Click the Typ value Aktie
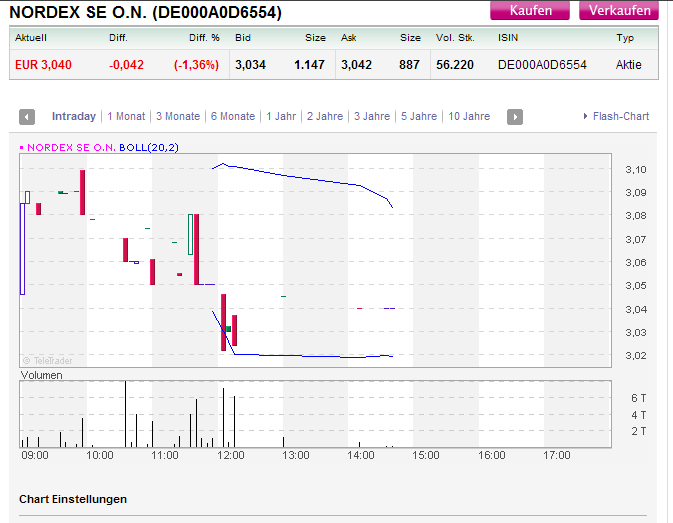 point(629,65)
